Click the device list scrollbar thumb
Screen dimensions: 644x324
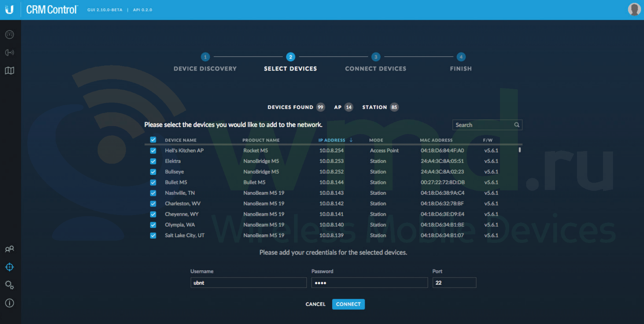click(519, 150)
